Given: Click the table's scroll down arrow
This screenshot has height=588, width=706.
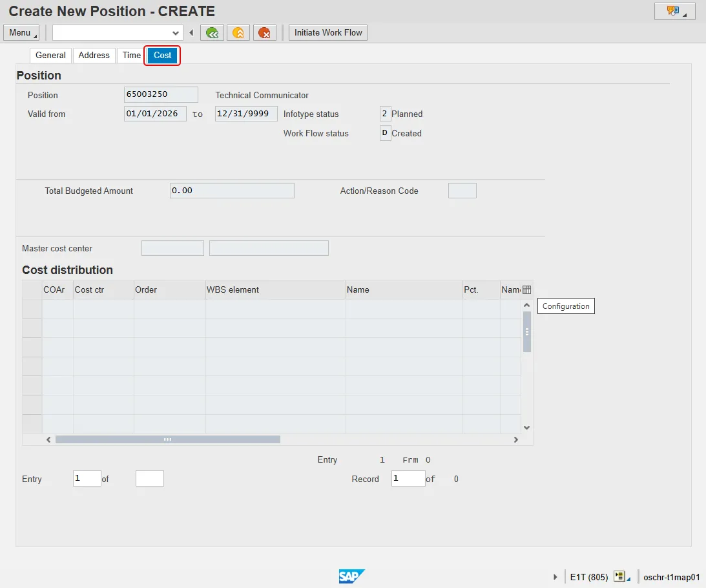Looking at the screenshot, I should point(526,427).
